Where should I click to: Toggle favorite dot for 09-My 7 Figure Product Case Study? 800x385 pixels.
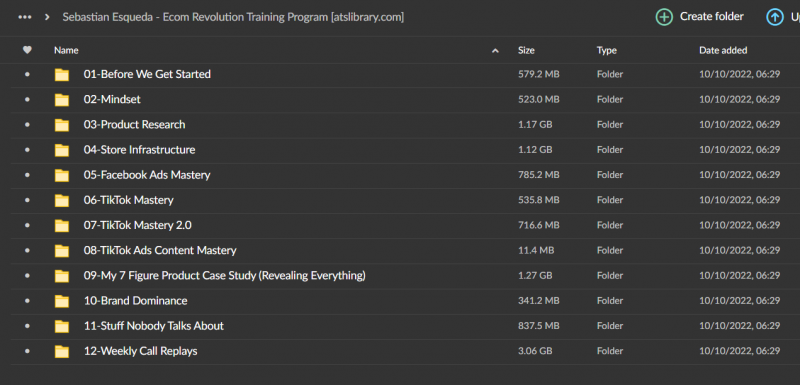pyautogui.click(x=27, y=275)
